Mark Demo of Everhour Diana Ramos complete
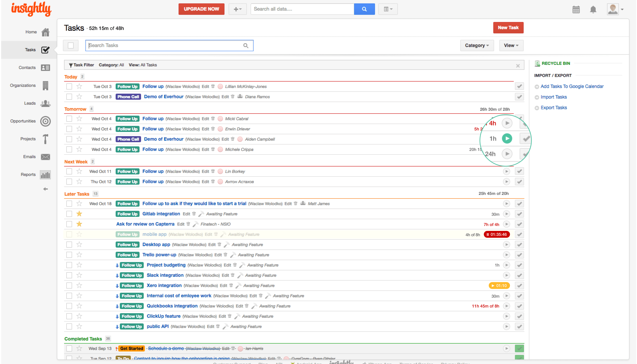 519,96
